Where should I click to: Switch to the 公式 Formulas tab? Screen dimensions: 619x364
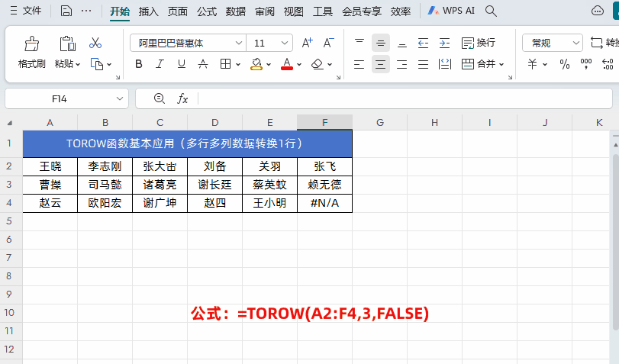pos(207,11)
